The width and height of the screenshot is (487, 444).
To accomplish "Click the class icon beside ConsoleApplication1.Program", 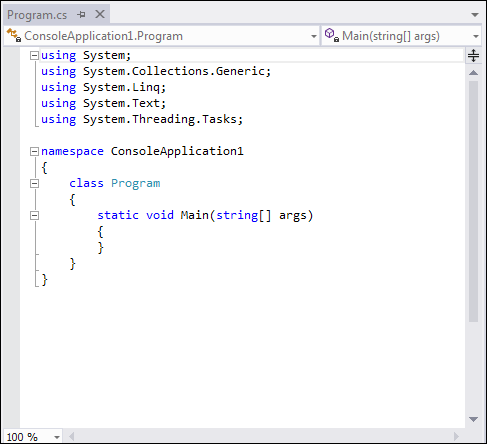I will (14, 35).
